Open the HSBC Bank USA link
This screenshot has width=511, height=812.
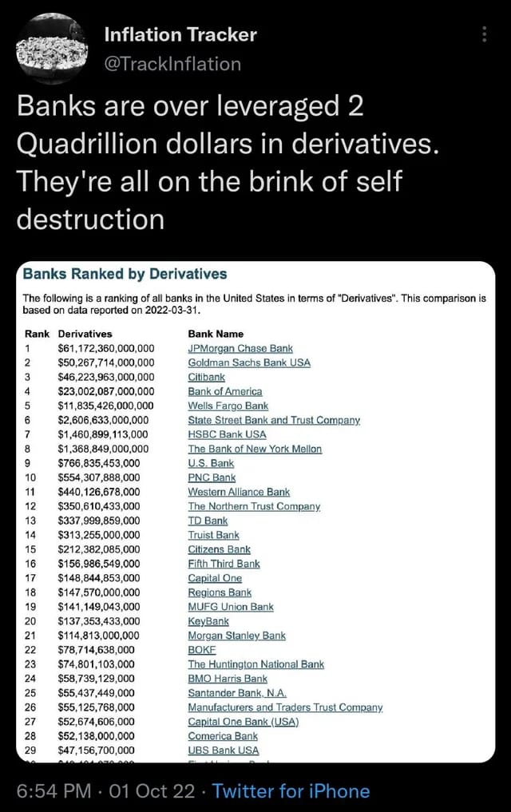[x=227, y=434]
